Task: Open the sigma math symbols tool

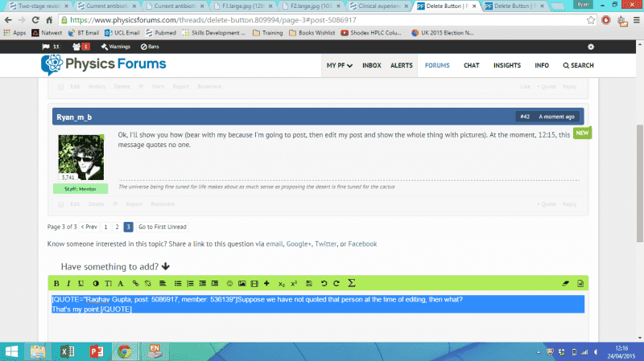Action: click(x=352, y=283)
